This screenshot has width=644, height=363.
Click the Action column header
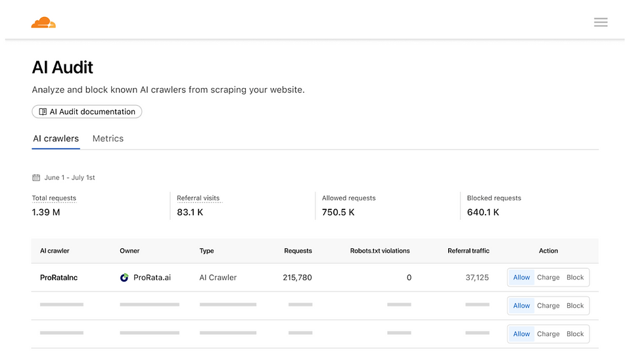(548, 251)
